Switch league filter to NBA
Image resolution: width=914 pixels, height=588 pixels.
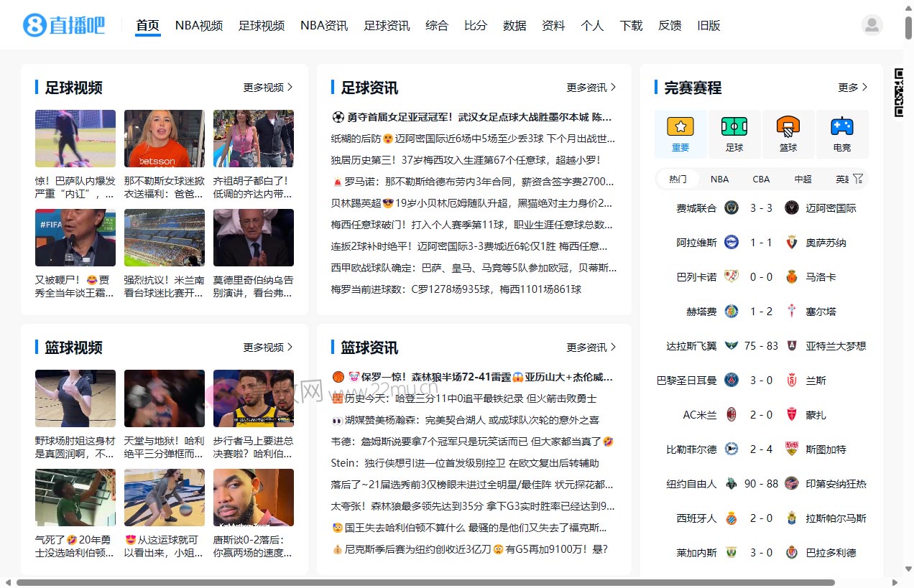click(x=719, y=179)
